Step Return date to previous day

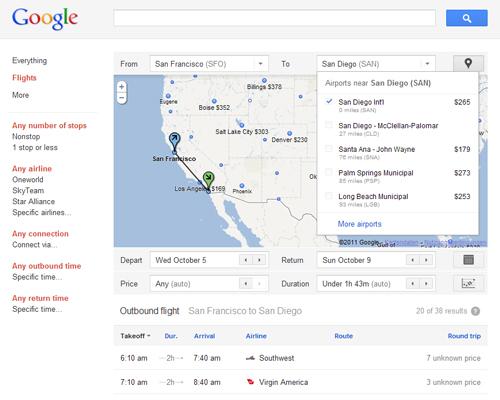413,260
